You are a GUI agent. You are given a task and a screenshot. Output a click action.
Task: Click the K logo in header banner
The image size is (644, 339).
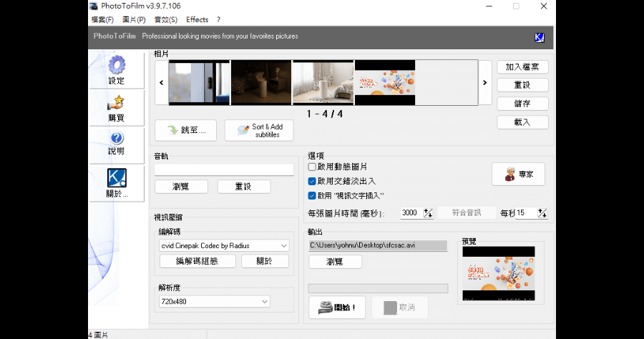click(x=540, y=38)
